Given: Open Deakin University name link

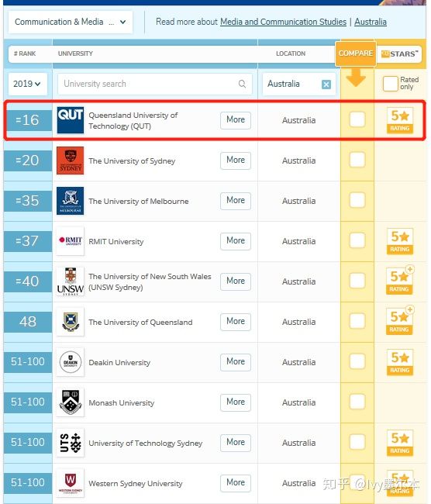Looking at the screenshot, I should [x=119, y=363].
